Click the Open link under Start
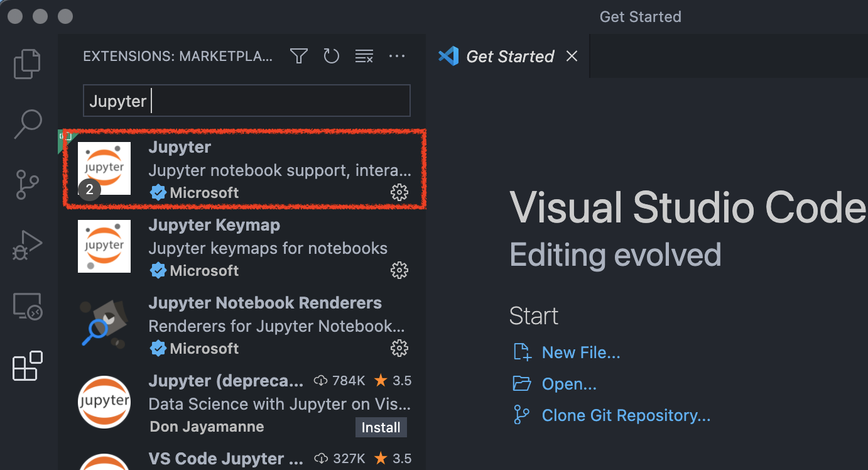 (567, 383)
